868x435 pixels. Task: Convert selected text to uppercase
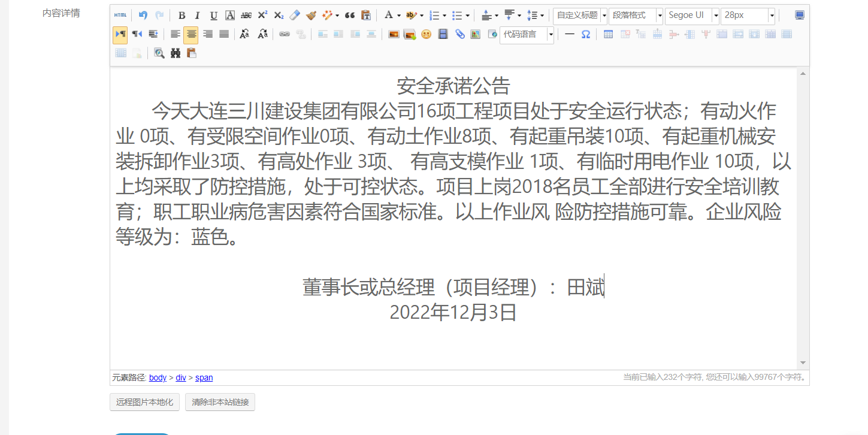pyautogui.click(x=244, y=34)
